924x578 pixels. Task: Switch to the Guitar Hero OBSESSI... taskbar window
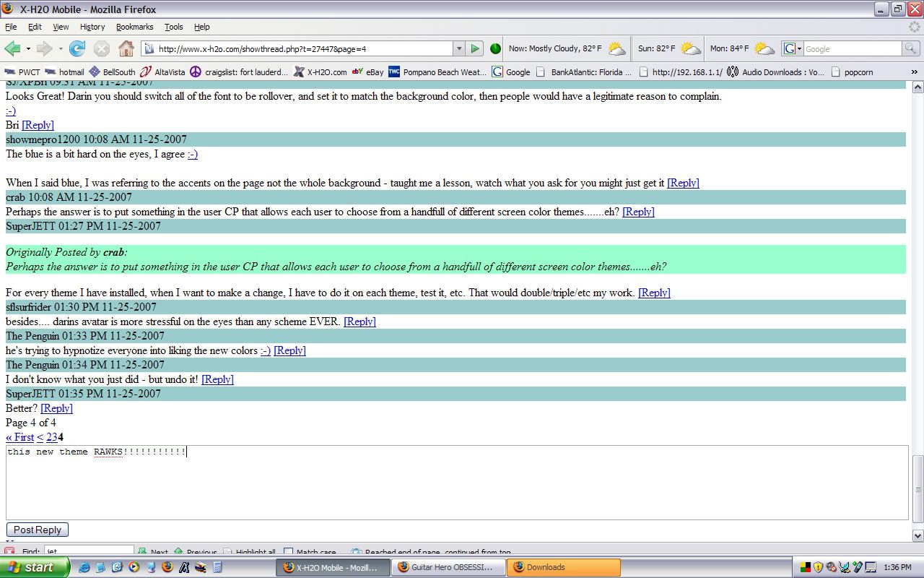pyautogui.click(x=448, y=567)
